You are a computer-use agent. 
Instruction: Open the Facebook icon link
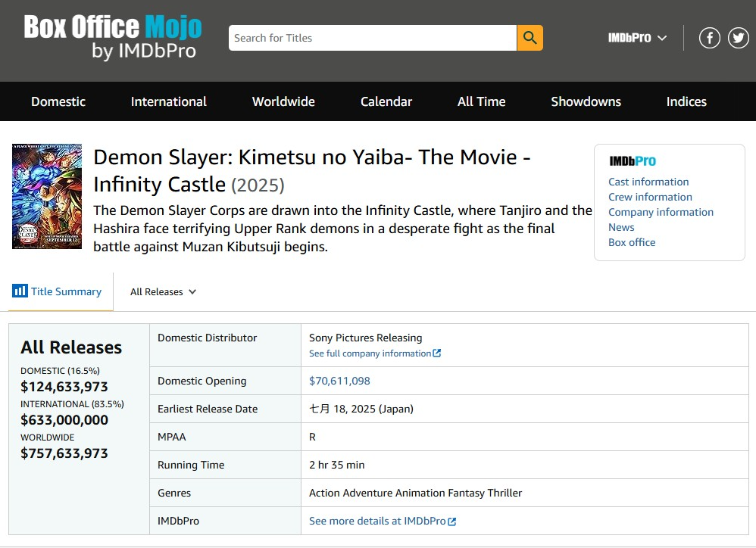click(x=709, y=38)
